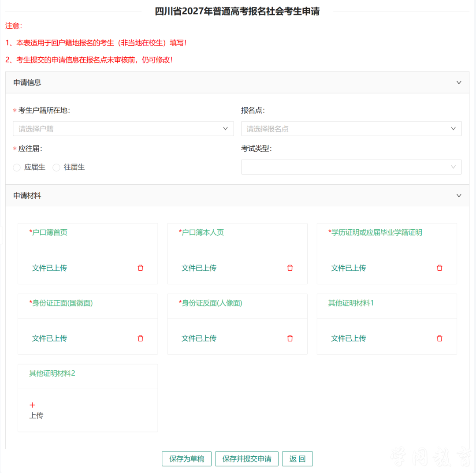Click the 返回 button
Image resolution: width=476 pixels, height=473 pixels.
297,459
